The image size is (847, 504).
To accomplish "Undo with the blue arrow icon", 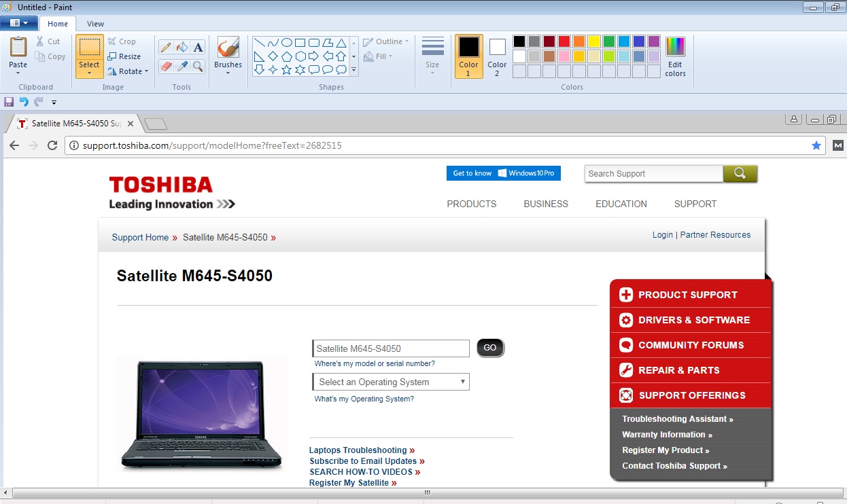I will point(24,102).
